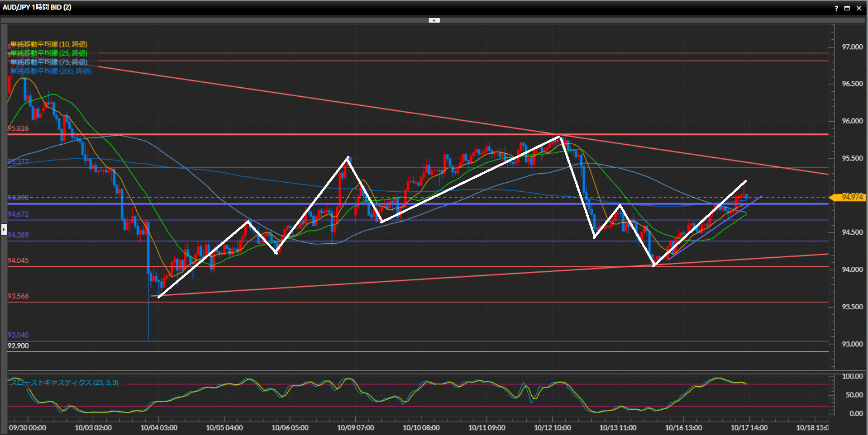The image size is (868, 435).
Task: Close the AUD/JPY chart window
Action: pyautogui.click(x=859, y=8)
